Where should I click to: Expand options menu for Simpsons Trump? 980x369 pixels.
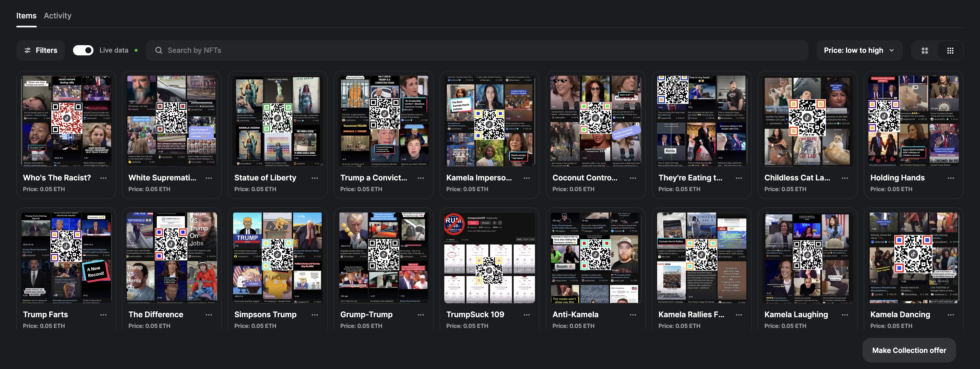(x=315, y=315)
